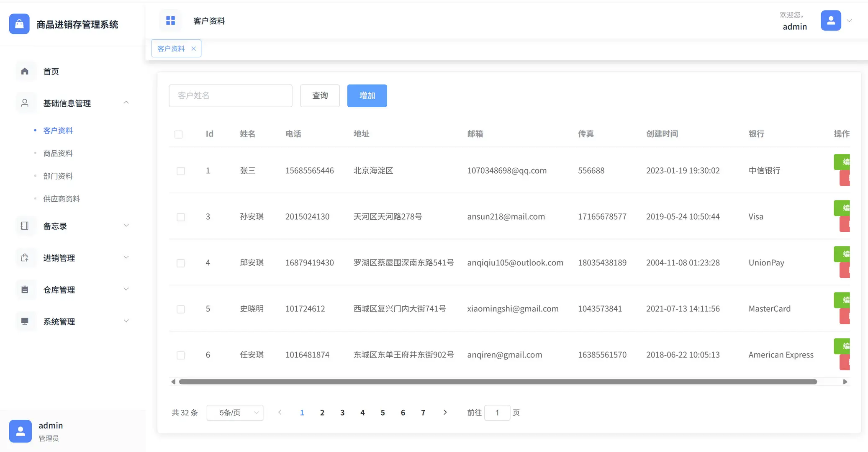Image resolution: width=868 pixels, height=452 pixels.
Task: Click the cart icon next to 进销管理
Action: [x=25, y=258]
